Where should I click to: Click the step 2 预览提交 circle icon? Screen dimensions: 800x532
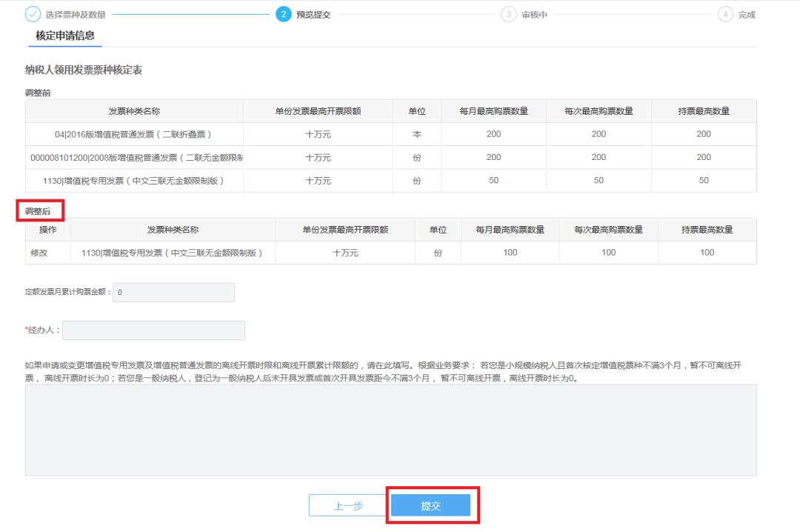284,15
